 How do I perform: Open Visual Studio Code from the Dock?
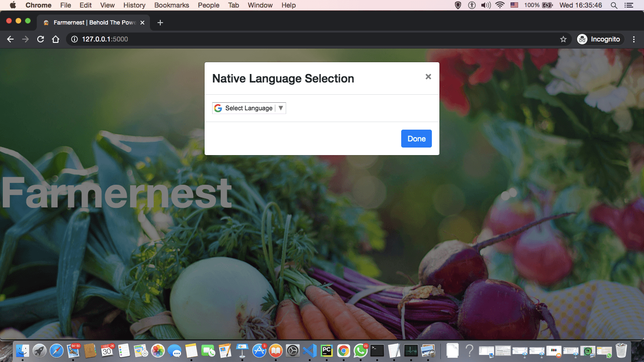310,350
